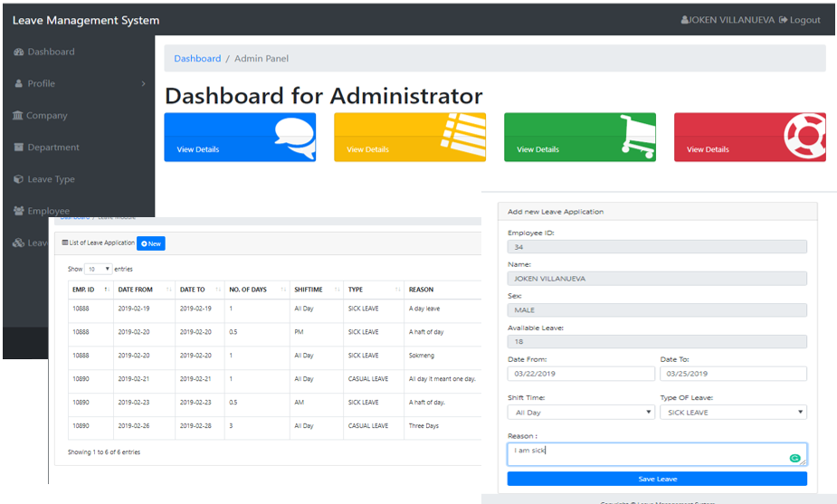Open View Details on the blue card
This screenshot has width=837, height=504.
pos(198,149)
